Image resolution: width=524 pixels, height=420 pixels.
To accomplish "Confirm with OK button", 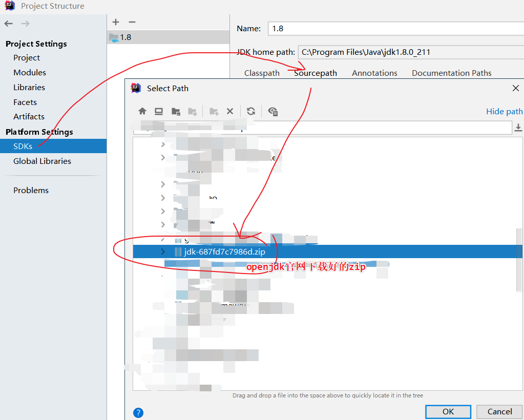I will click(x=448, y=412).
